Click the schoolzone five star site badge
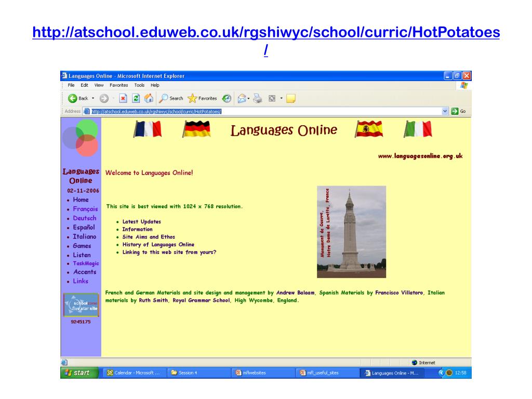This screenshot has width=532, height=399. coord(81,304)
